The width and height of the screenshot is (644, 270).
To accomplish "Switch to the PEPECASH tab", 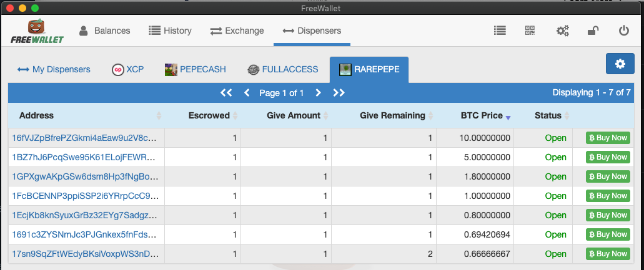I will coord(196,70).
